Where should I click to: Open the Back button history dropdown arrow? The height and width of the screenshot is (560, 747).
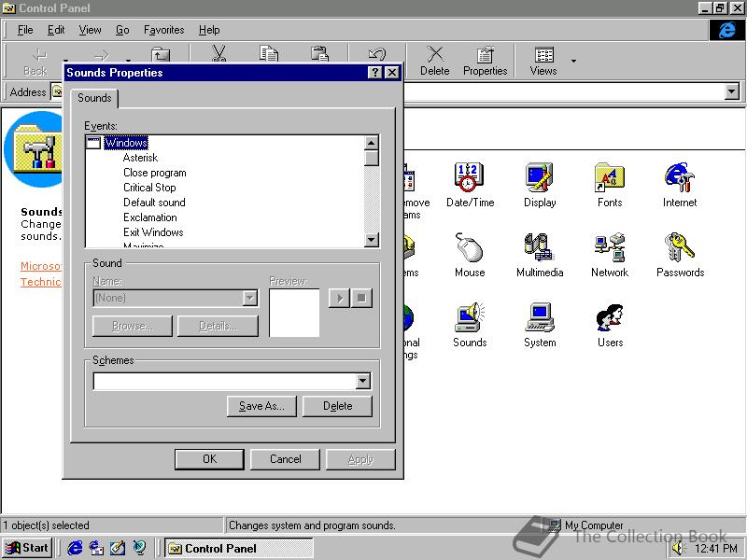[x=65, y=61]
